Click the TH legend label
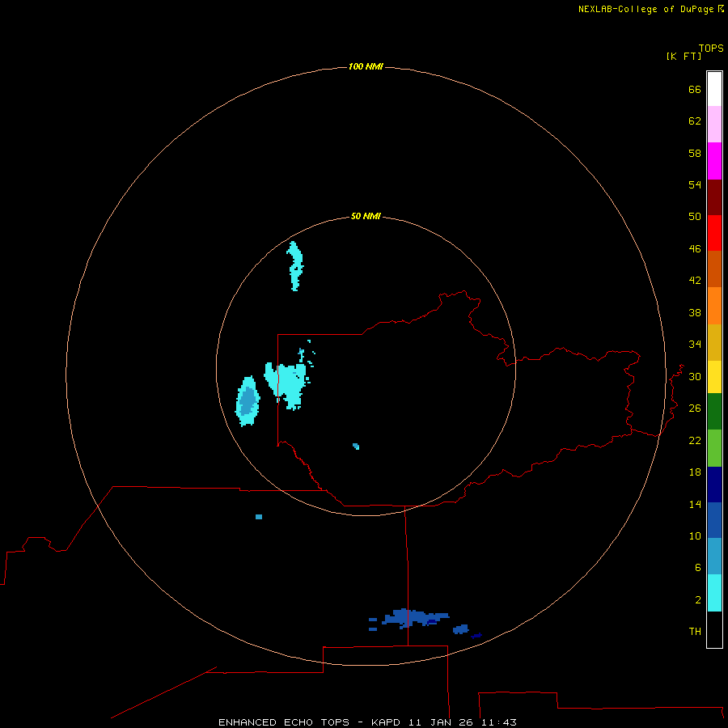Viewport: 728px width, 728px height. [695, 632]
